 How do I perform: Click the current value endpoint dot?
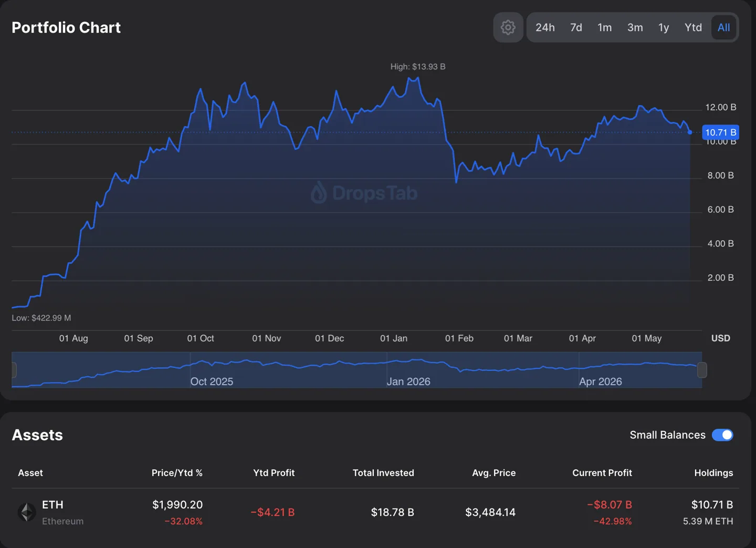tap(690, 132)
